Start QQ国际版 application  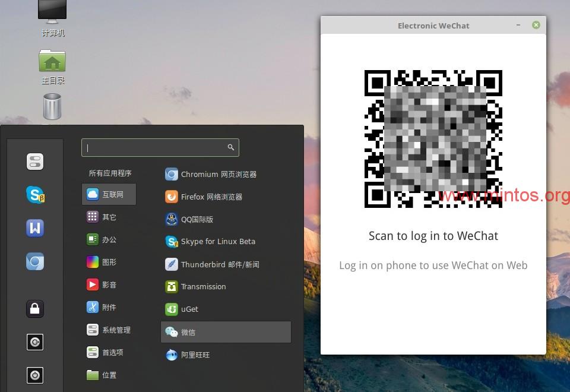(197, 219)
